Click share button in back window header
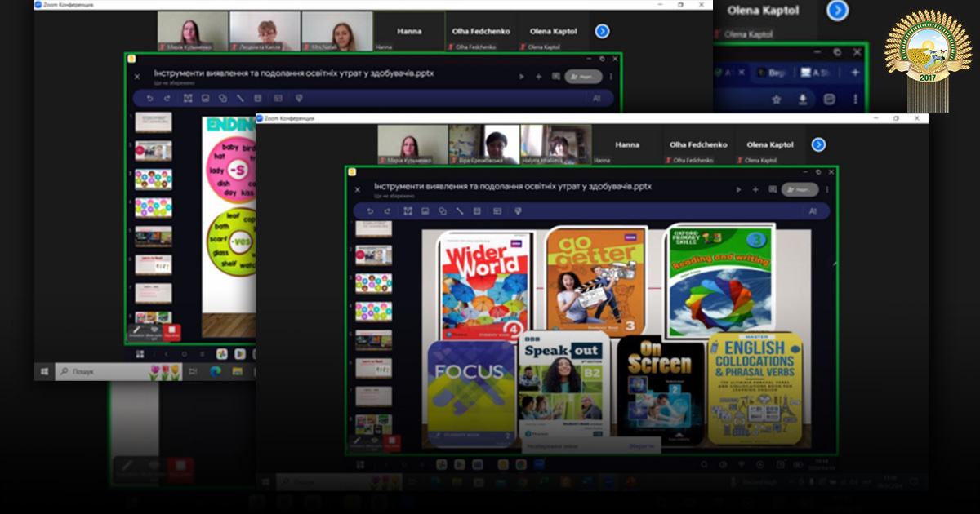This screenshot has width=980, height=514. click(583, 76)
